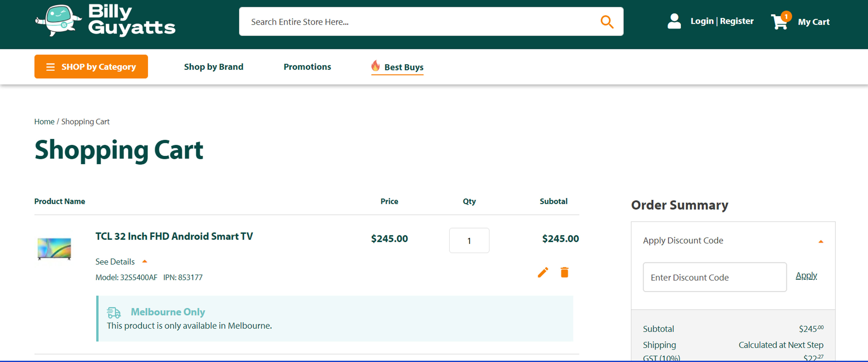Click the Melbourne Only delivery truck icon
868x362 pixels.
pyautogui.click(x=113, y=312)
